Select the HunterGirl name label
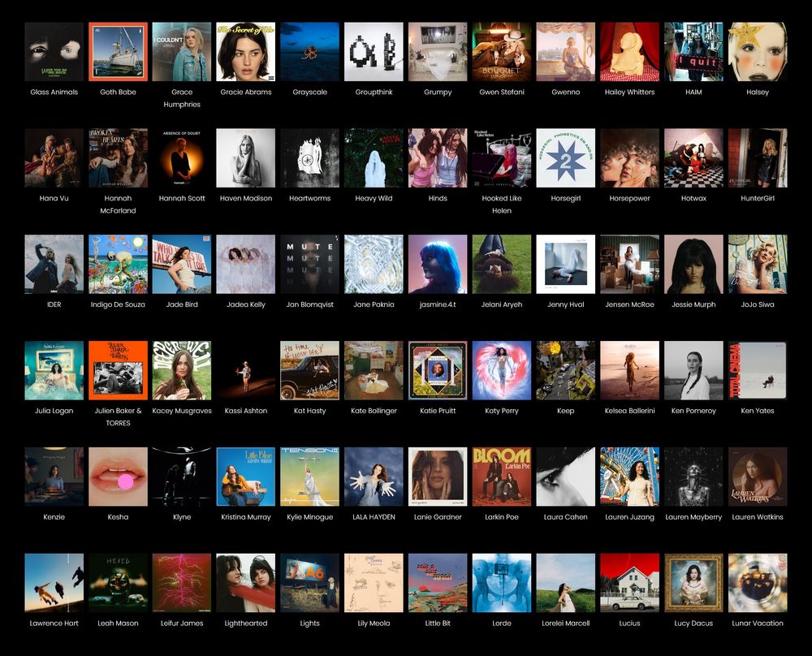The image size is (812, 656). (x=758, y=198)
